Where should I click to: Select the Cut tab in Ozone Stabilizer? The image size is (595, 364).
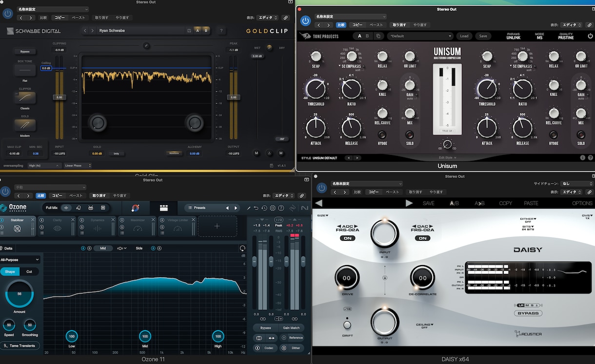tap(29, 271)
